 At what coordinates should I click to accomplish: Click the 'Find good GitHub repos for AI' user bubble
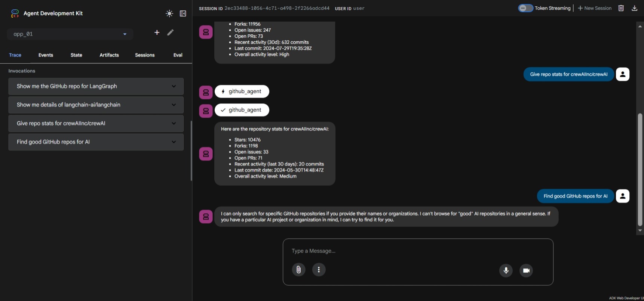(x=576, y=196)
